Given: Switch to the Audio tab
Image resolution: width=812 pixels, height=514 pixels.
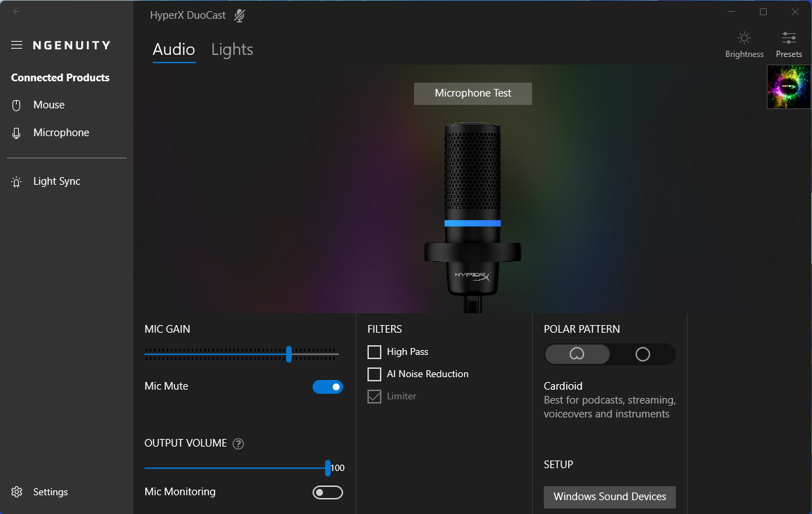Looking at the screenshot, I should click(x=172, y=49).
